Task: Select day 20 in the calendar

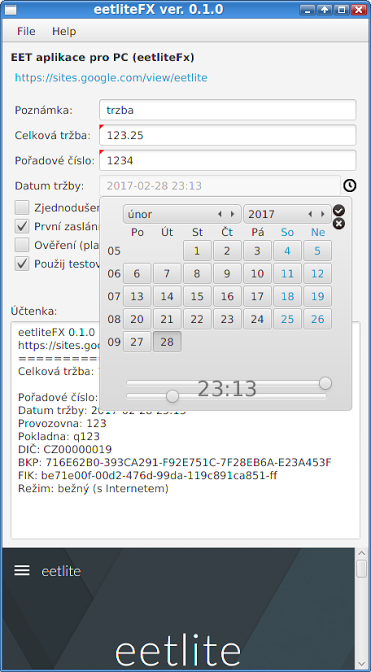Action: point(137,319)
